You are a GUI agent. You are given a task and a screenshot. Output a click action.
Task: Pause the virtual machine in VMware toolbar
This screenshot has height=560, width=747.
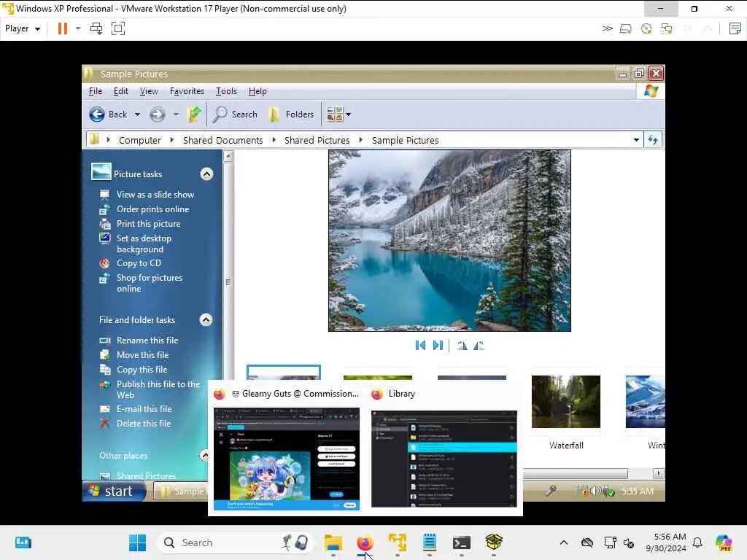click(63, 28)
